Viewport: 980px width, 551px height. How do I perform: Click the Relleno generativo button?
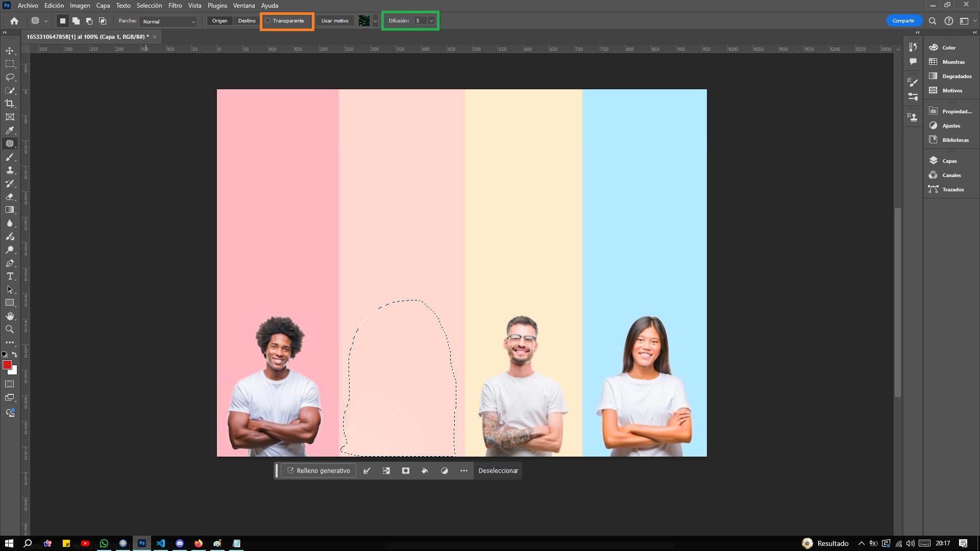(318, 471)
